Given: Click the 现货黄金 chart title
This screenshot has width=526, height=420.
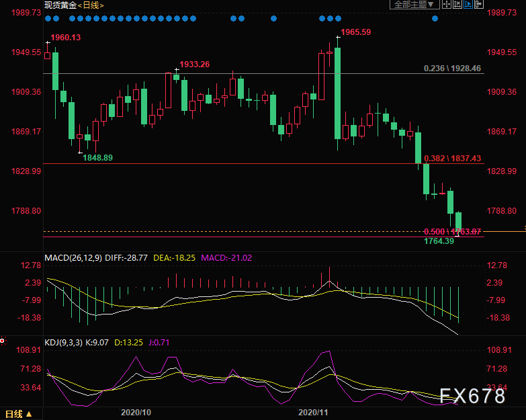Looking at the screenshot, I should coord(60,5).
